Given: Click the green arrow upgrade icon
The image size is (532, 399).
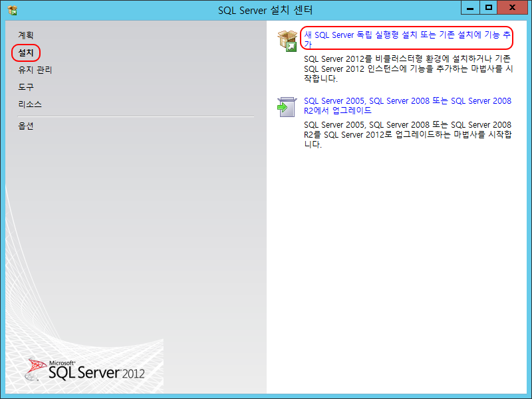Looking at the screenshot, I should (x=287, y=107).
